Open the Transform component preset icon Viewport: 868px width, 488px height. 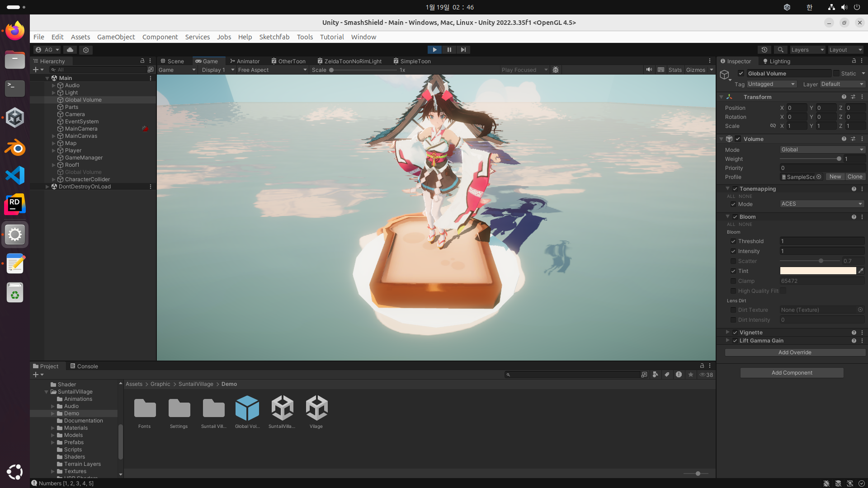pos(853,97)
